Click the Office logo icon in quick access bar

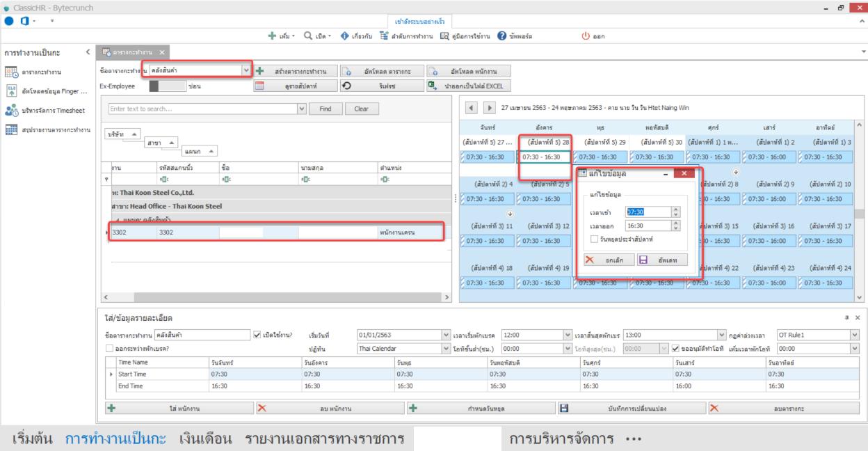(24, 21)
